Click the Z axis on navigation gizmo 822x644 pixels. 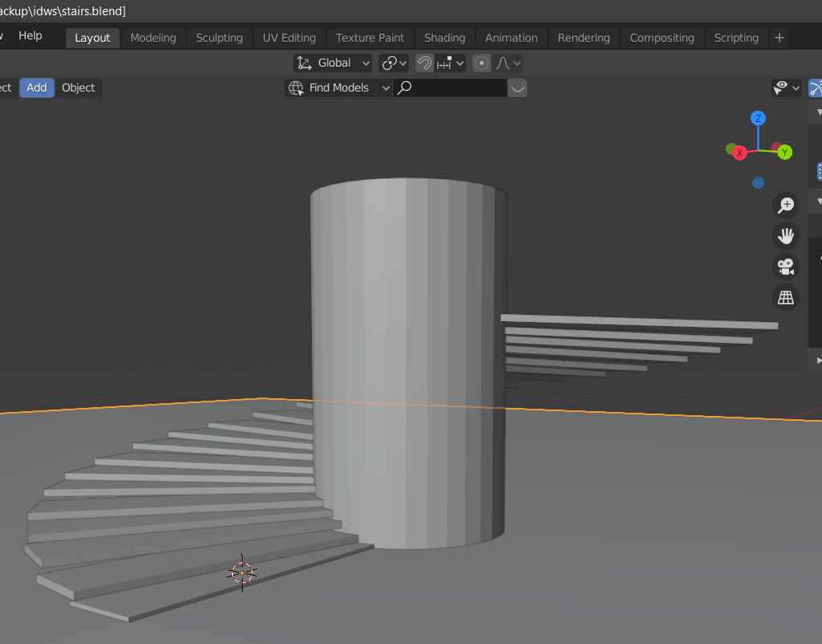click(758, 118)
